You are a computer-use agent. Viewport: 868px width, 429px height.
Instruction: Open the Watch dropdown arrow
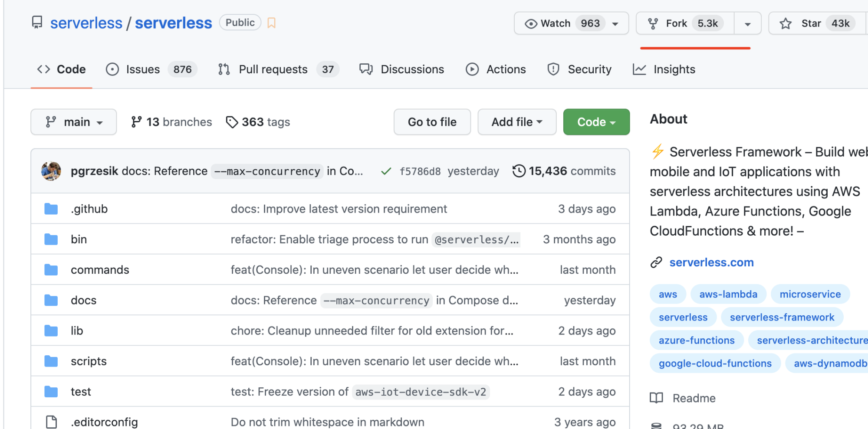(615, 24)
